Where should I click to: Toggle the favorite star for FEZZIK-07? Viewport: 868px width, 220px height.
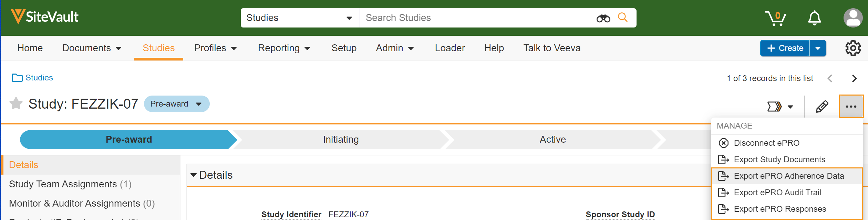(x=16, y=103)
